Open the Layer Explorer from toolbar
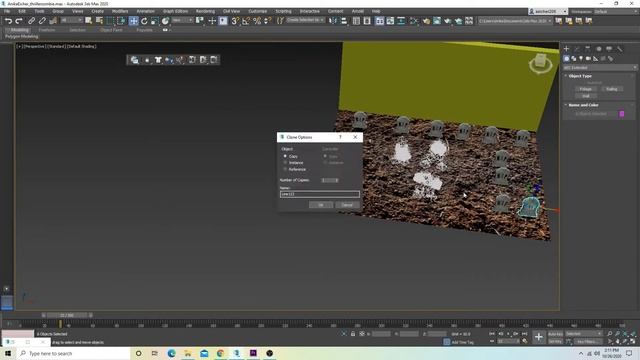Image resolution: width=640 pixels, height=360 pixels. click(x=367, y=21)
